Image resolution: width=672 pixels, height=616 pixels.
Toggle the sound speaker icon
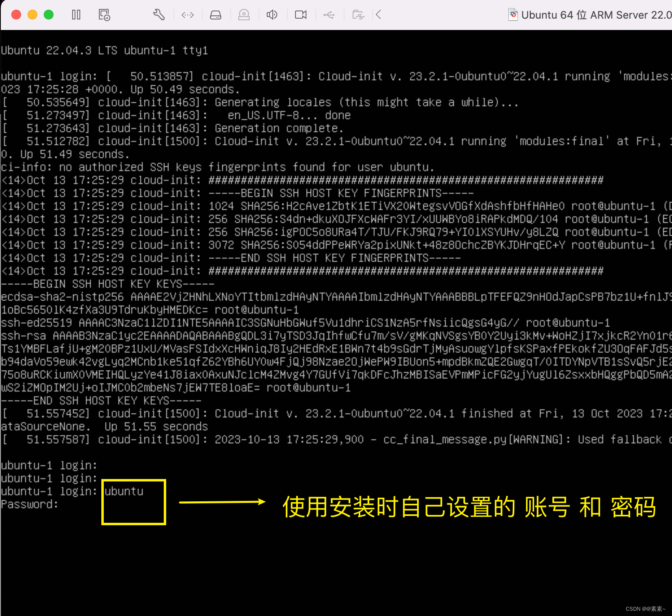coord(272,15)
